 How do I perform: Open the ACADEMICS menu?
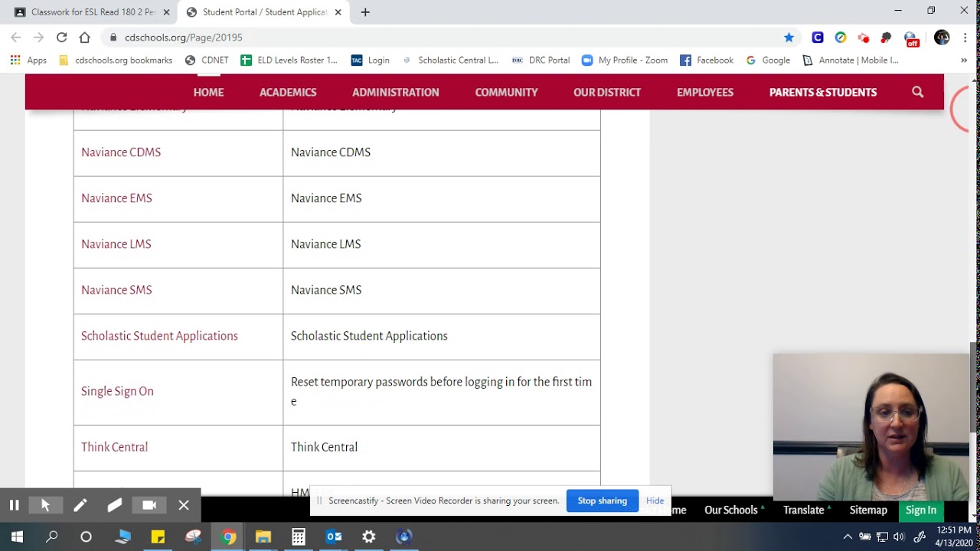click(x=288, y=92)
